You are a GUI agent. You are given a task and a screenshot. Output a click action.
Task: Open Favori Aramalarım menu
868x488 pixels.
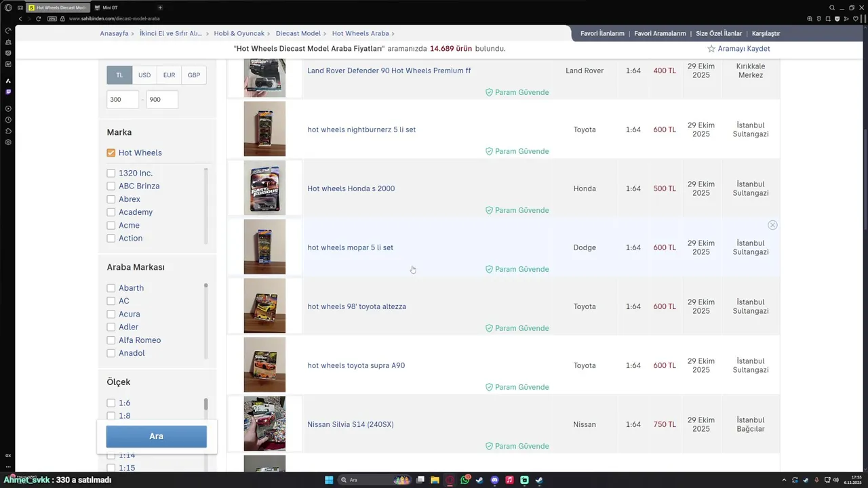[660, 33]
